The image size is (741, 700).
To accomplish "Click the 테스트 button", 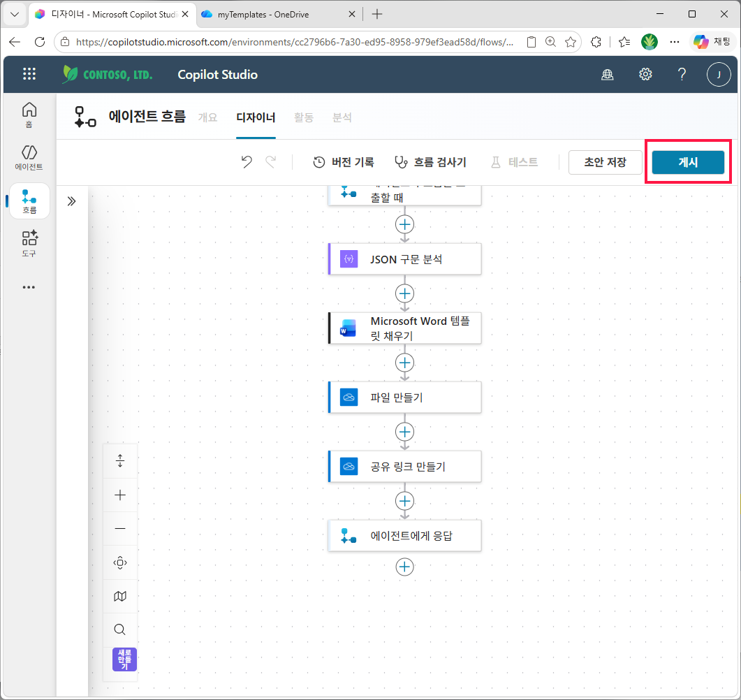I will [515, 162].
